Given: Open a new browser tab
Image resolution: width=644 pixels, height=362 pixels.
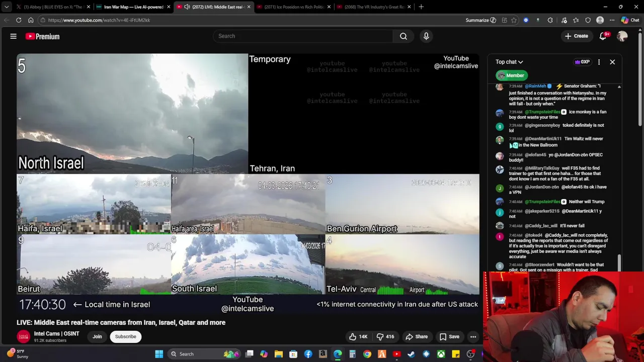Looking at the screenshot, I should point(421,7).
